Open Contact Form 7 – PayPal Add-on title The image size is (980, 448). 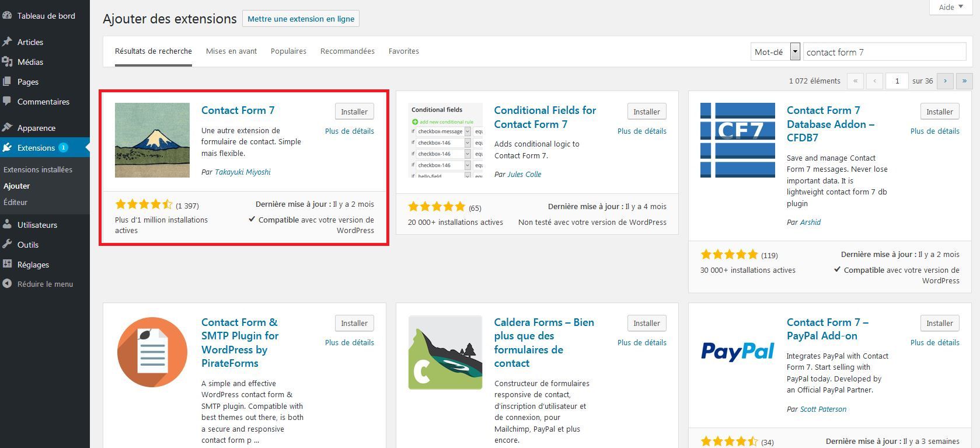828,329
